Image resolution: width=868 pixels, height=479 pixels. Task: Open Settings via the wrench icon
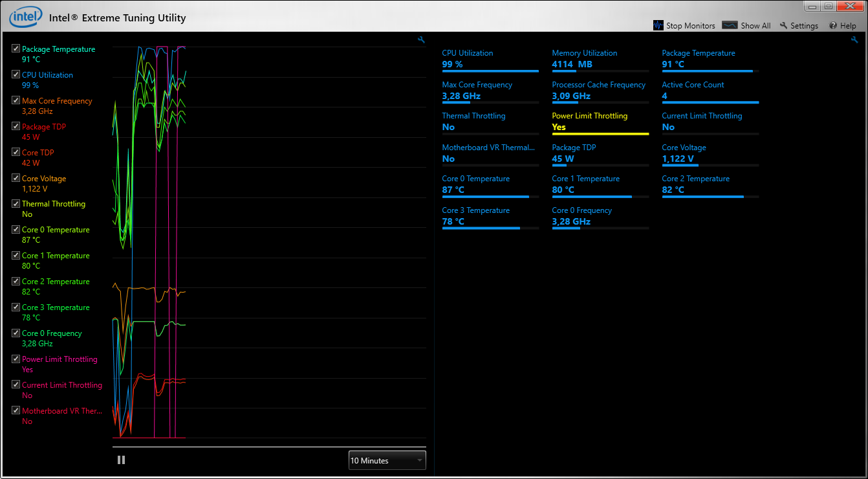[x=784, y=26]
